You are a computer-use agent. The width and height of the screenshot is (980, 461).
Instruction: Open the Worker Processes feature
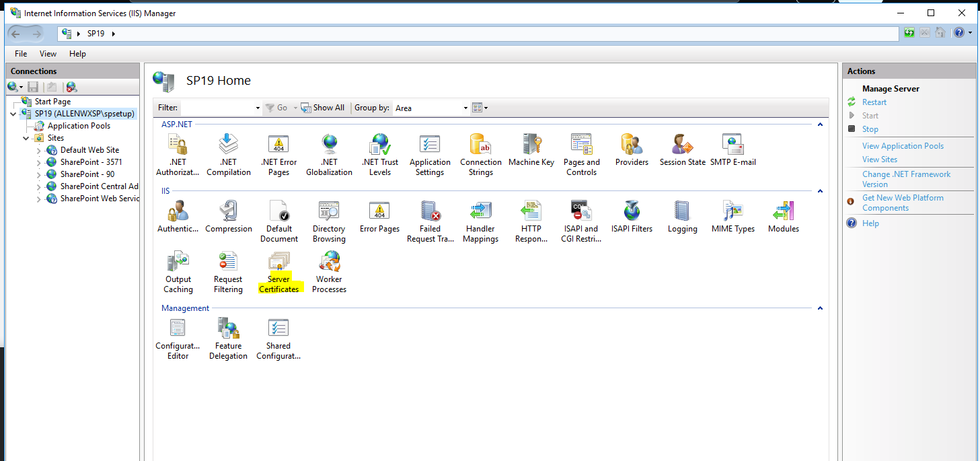coord(329,272)
